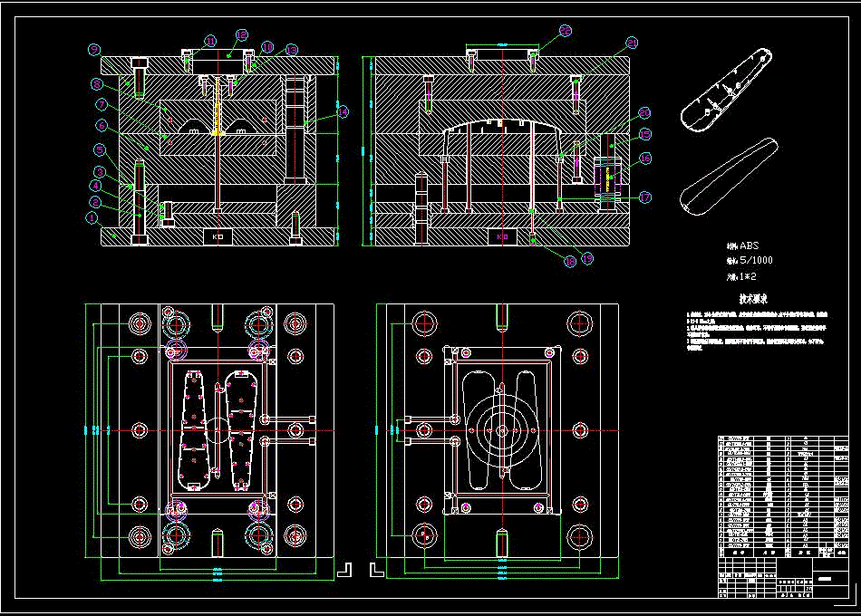861x616 pixels.
Task: Select part balloon number 21
Action: click(x=632, y=43)
